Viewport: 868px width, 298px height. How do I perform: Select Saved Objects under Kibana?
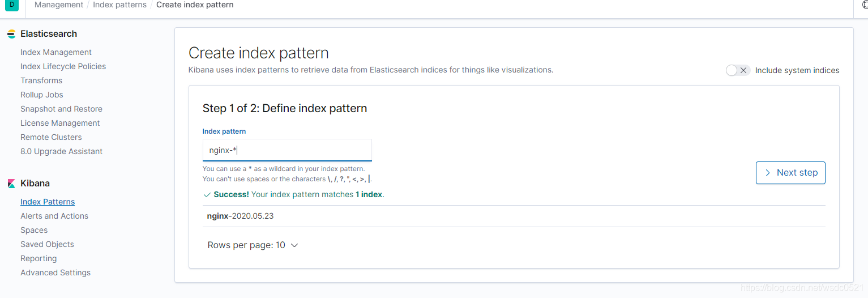tap(47, 244)
